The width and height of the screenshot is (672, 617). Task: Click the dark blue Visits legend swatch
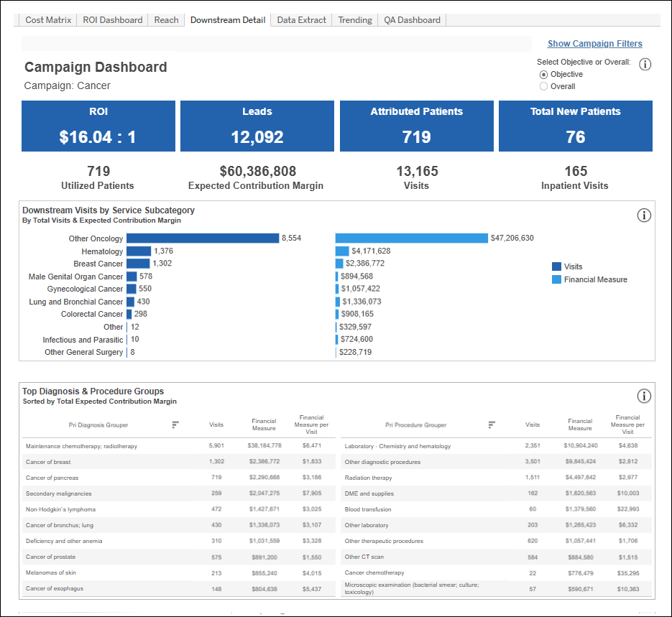(x=556, y=266)
